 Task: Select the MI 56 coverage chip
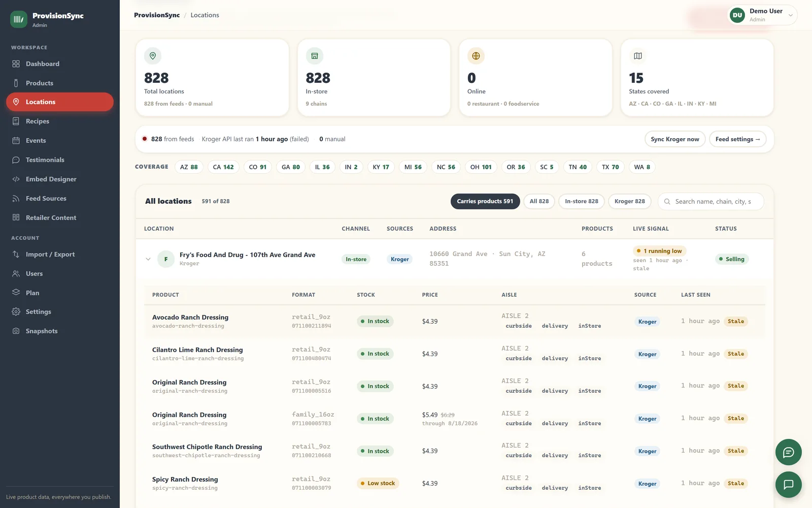(x=413, y=167)
